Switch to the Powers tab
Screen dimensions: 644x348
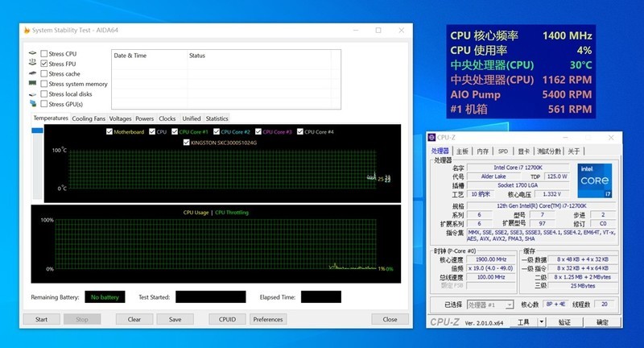coord(145,118)
